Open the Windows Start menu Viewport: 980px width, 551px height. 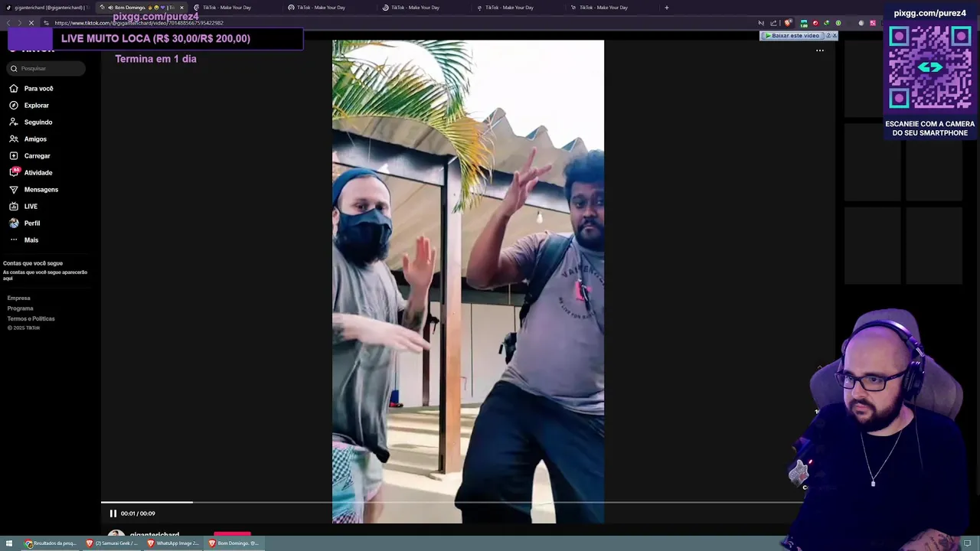click(9, 543)
